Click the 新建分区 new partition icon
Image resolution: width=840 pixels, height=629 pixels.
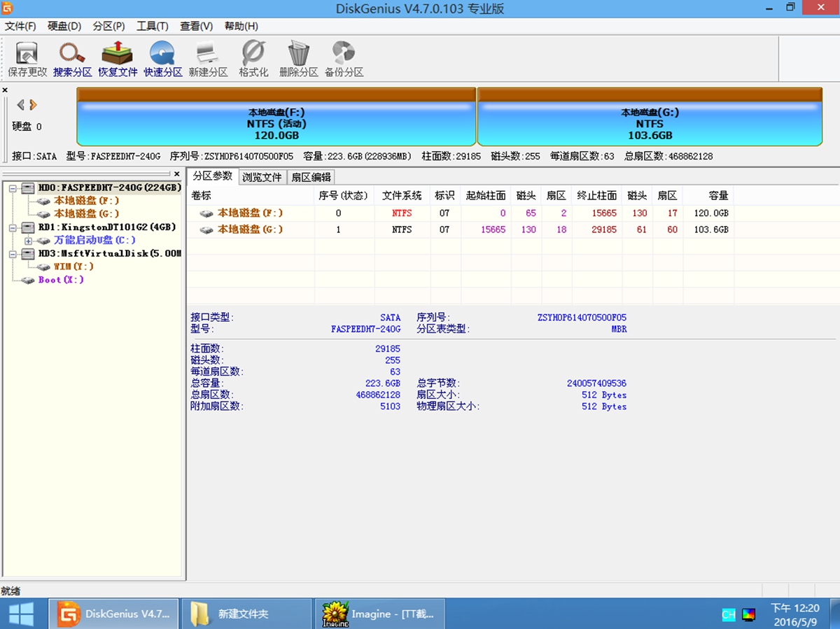tap(207, 57)
